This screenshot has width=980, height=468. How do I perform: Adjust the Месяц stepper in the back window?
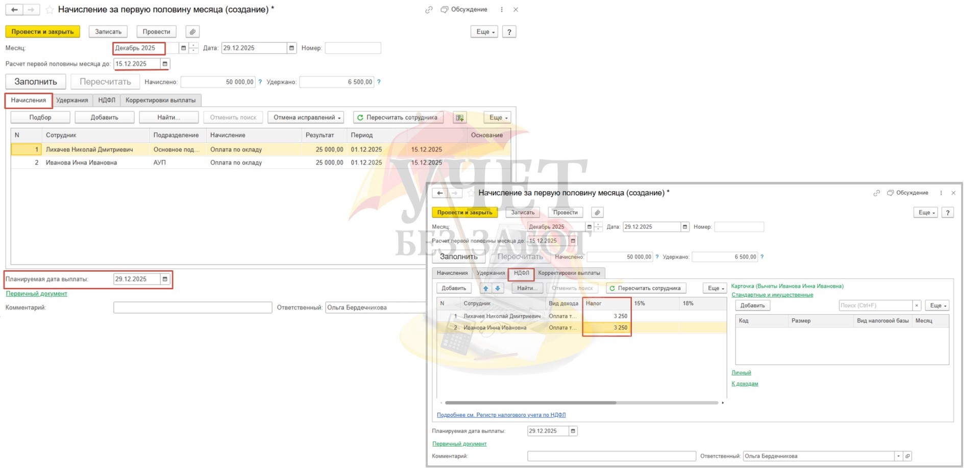click(193, 48)
